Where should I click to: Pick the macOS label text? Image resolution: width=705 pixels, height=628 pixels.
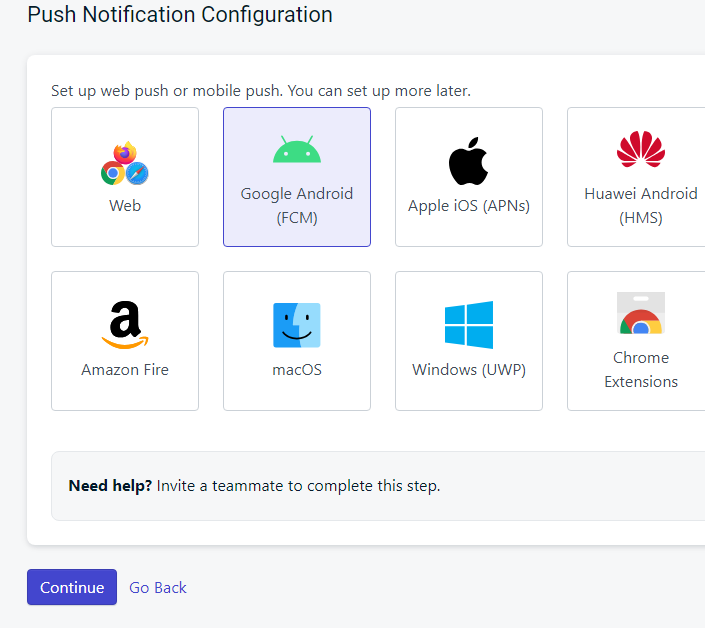297,370
